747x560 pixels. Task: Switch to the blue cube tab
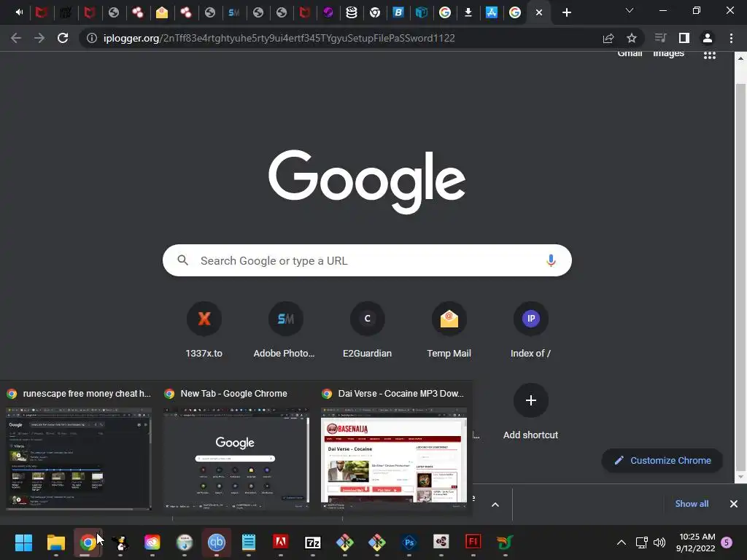click(422, 12)
